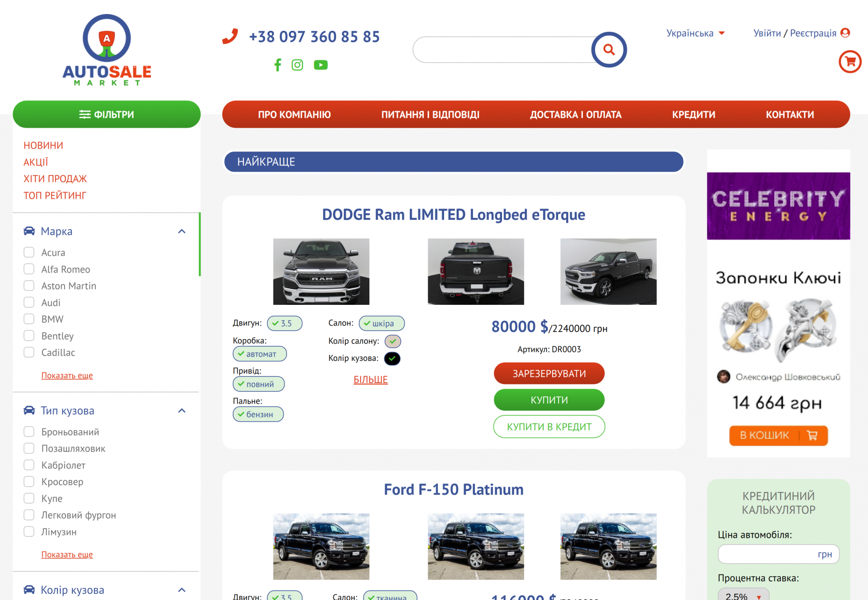Open the YouTube channel icon
The height and width of the screenshot is (600, 868).
[321, 65]
